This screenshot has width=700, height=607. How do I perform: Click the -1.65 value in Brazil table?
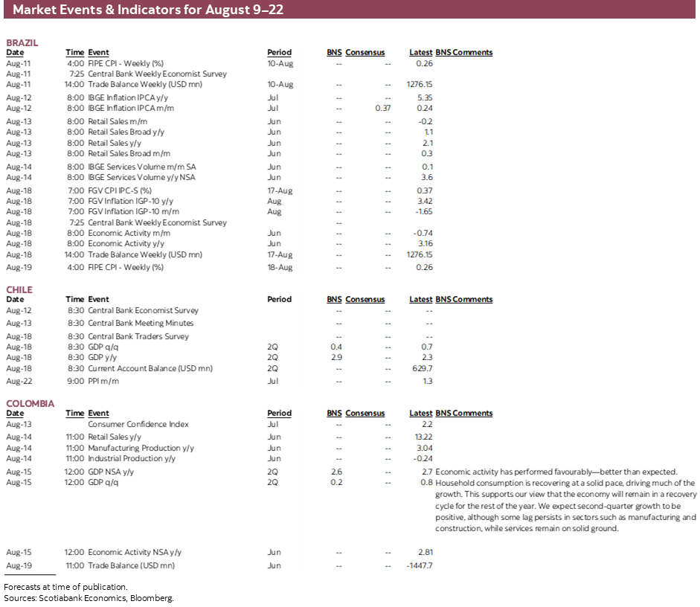[423, 212]
